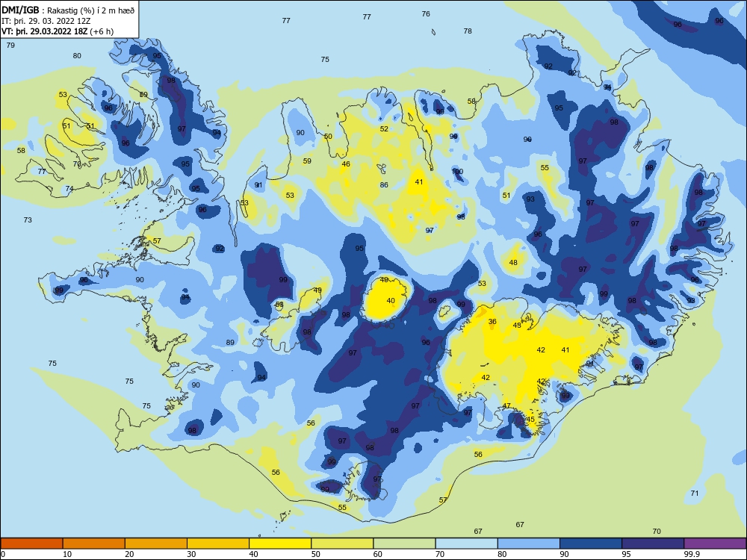
Task: Click the 10–20 orange legend swatch
Action: pos(94,544)
